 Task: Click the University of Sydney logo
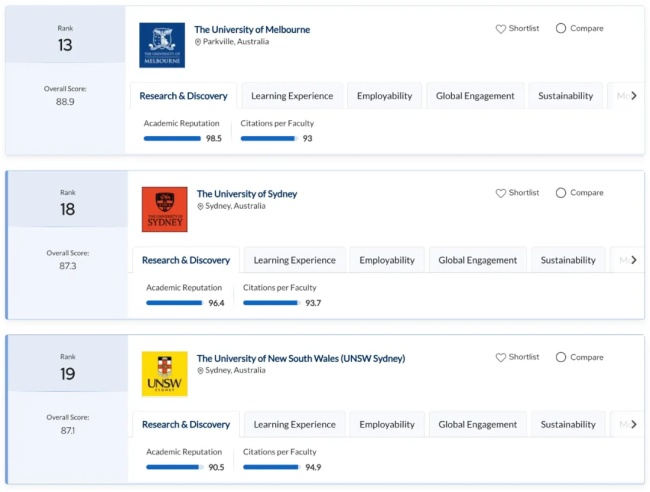click(x=164, y=209)
